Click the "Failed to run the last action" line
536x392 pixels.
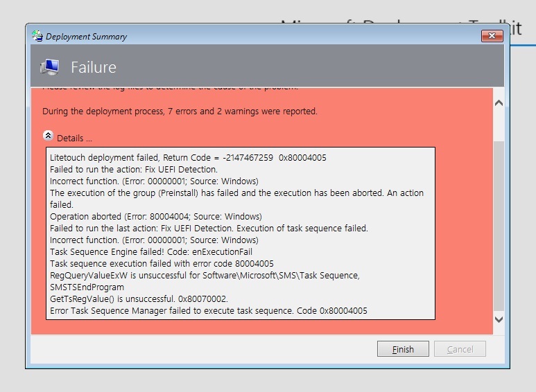pyautogui.click(x=209, y=229)
